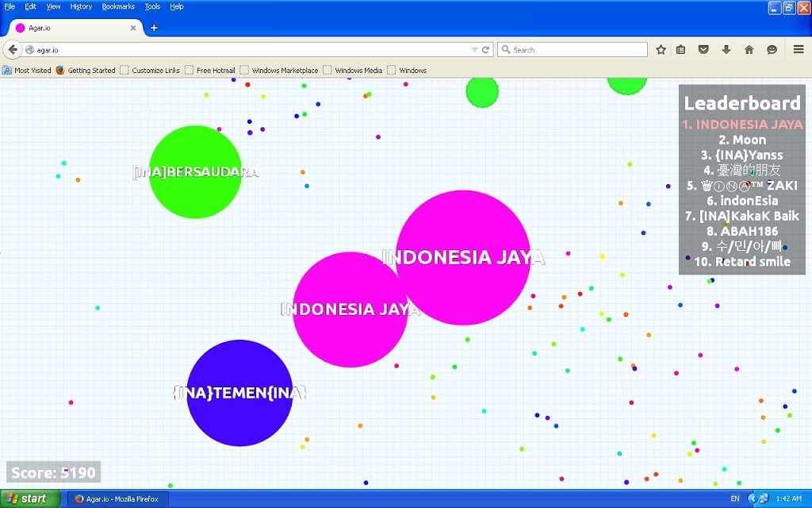Click the 1:42 AM clock
This screenshot has width=812, height=508.
click(789, 498)
